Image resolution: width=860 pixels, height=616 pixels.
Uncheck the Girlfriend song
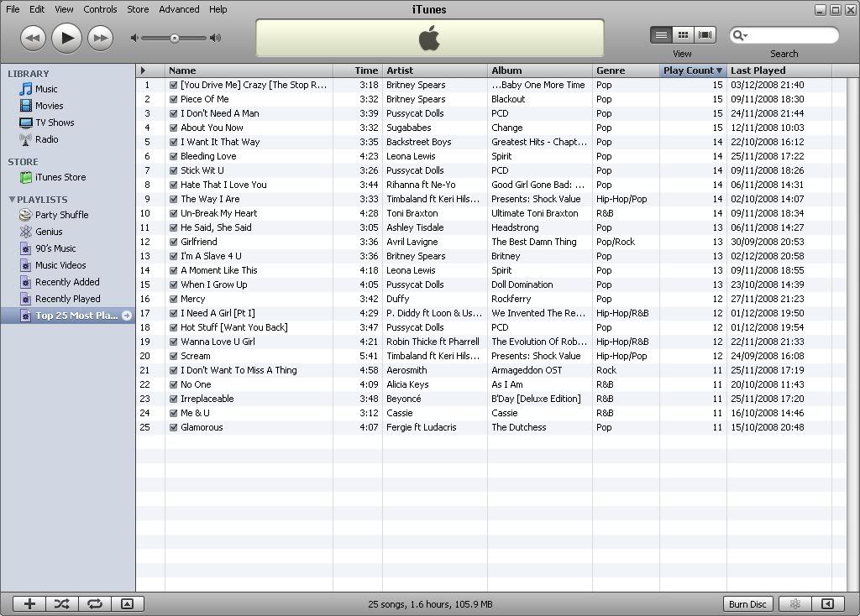pos(173,242)
